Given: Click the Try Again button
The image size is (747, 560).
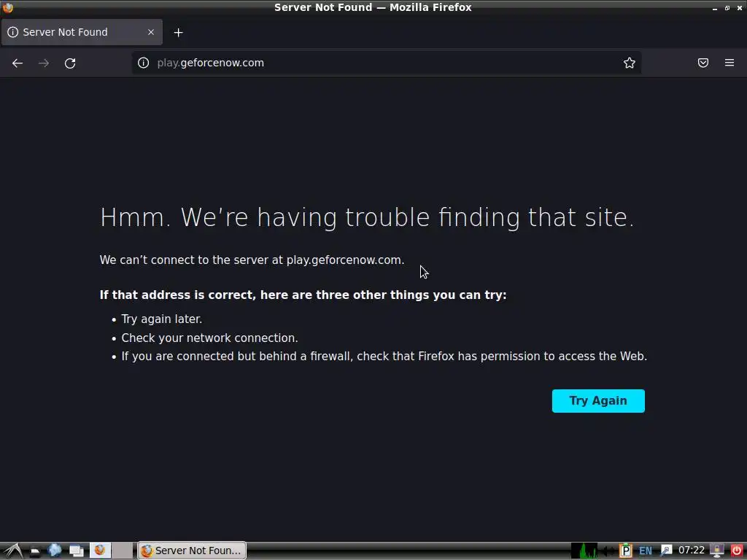Looking at the screenshot, I should point(598,401).
